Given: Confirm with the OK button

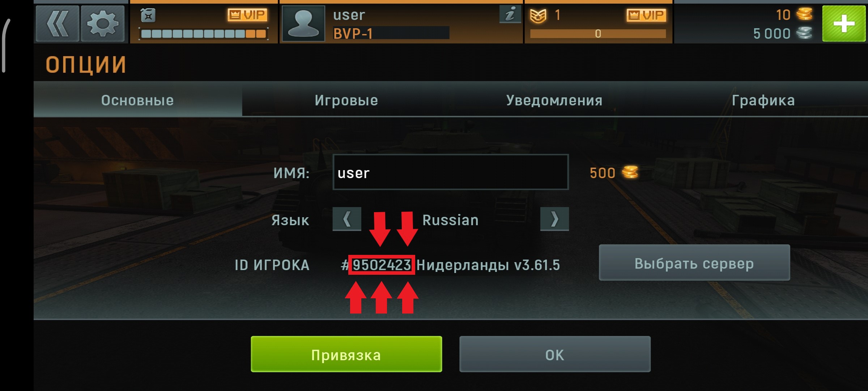Looking at the screenshot, I should click(x=555, y=354).
